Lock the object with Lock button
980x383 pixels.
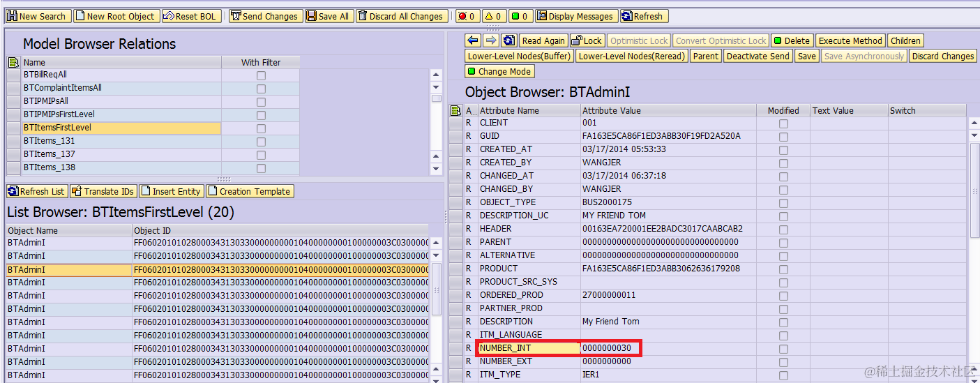coord(587,40)
